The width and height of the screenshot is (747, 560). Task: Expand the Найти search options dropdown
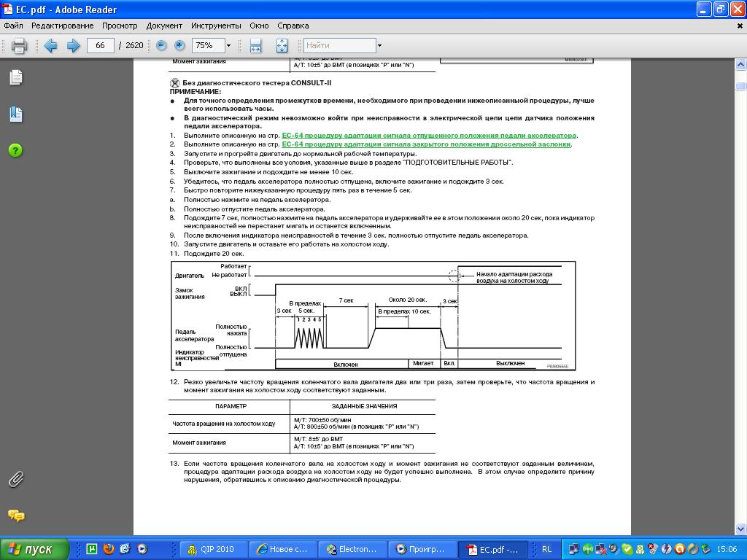click(x=379, y=45)
